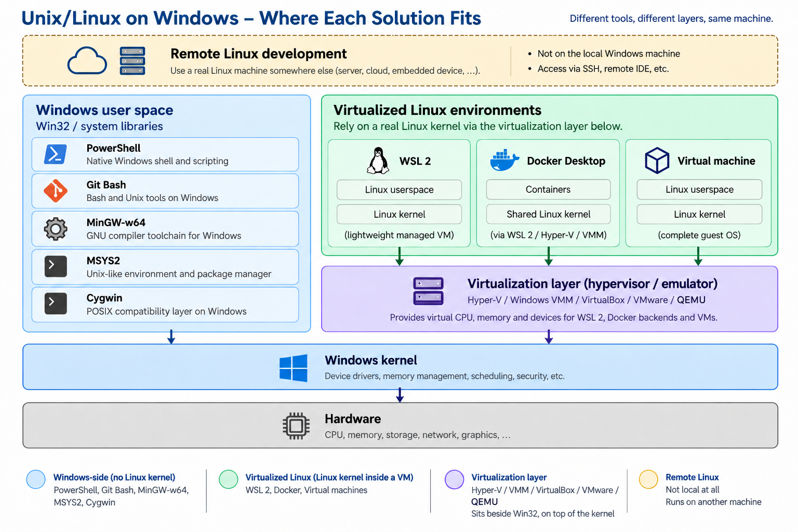
Task: Click the MinGW-w64 gear icon
Action: (x=56, y=229)
